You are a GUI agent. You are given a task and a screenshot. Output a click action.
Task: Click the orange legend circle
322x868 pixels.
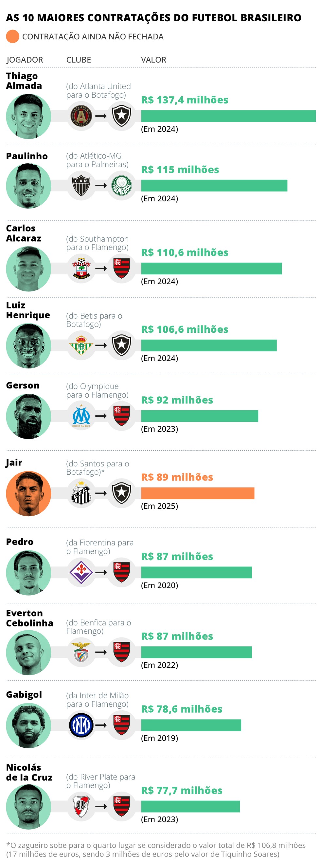pos(12,36)
